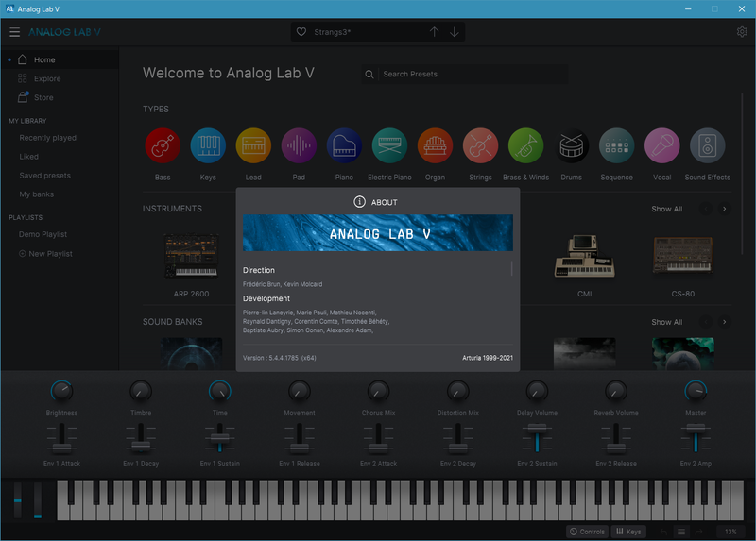Open the CMI instrument thumbnail
Viewport: 756px width, 541px height.
tap(584, 256)
